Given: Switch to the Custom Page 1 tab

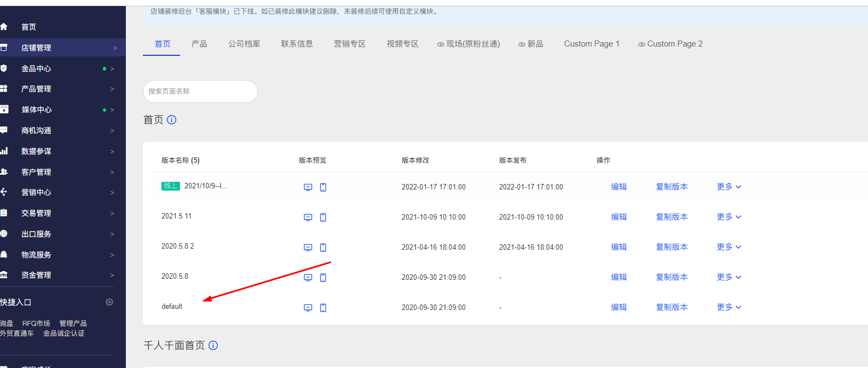Looking at the screenshot, I should pos(592,44).
